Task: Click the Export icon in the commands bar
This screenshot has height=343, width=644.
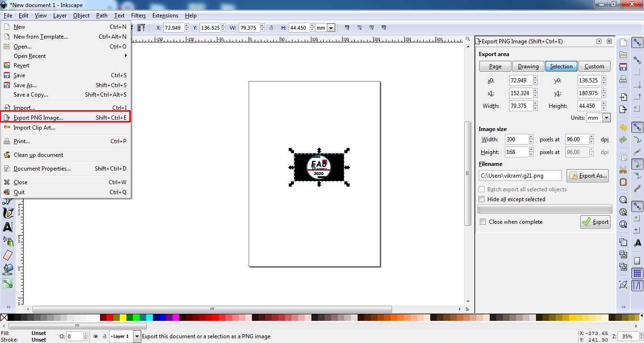Action: click(623, 109)
